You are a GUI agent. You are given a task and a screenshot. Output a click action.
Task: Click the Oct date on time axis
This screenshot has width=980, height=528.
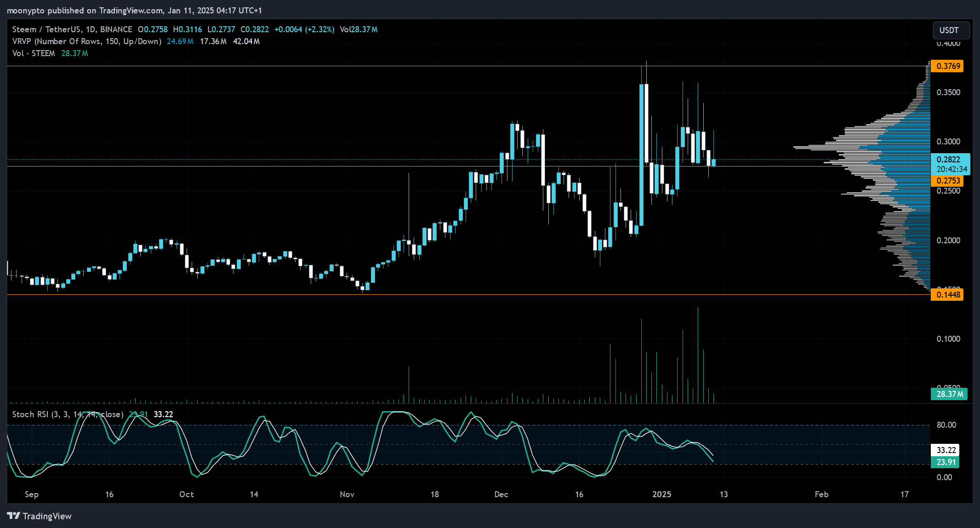pos(186,494)
